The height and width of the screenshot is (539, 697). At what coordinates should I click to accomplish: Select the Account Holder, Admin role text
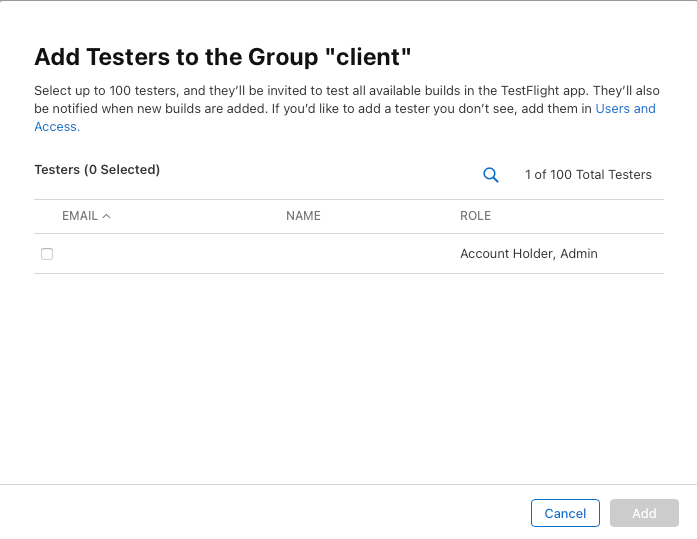[x=529, y=254]
